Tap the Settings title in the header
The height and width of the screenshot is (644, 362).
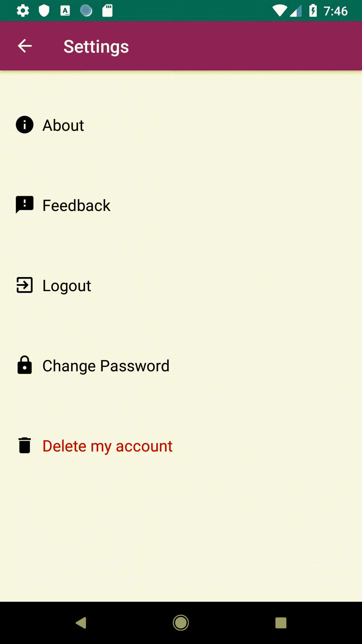tap(96, 46)
